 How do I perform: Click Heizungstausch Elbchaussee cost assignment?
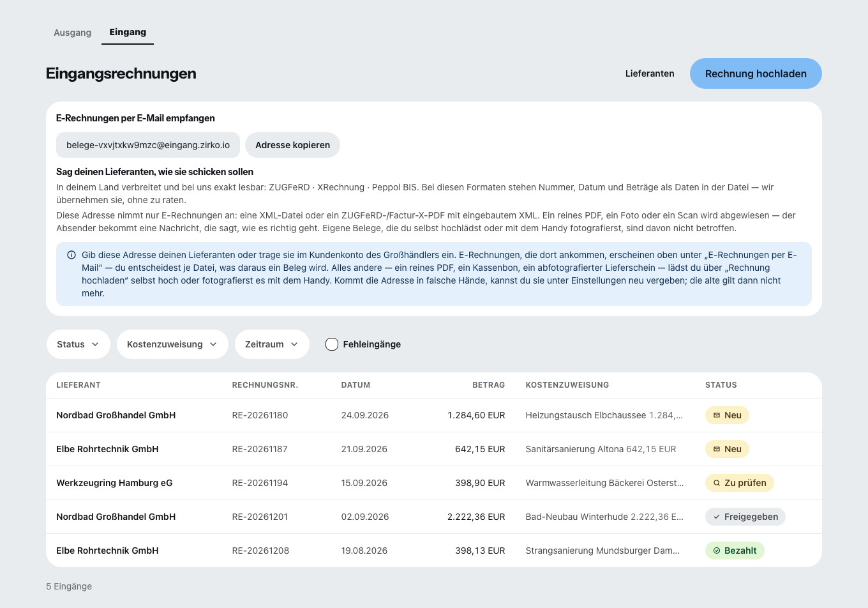(604, 415)
